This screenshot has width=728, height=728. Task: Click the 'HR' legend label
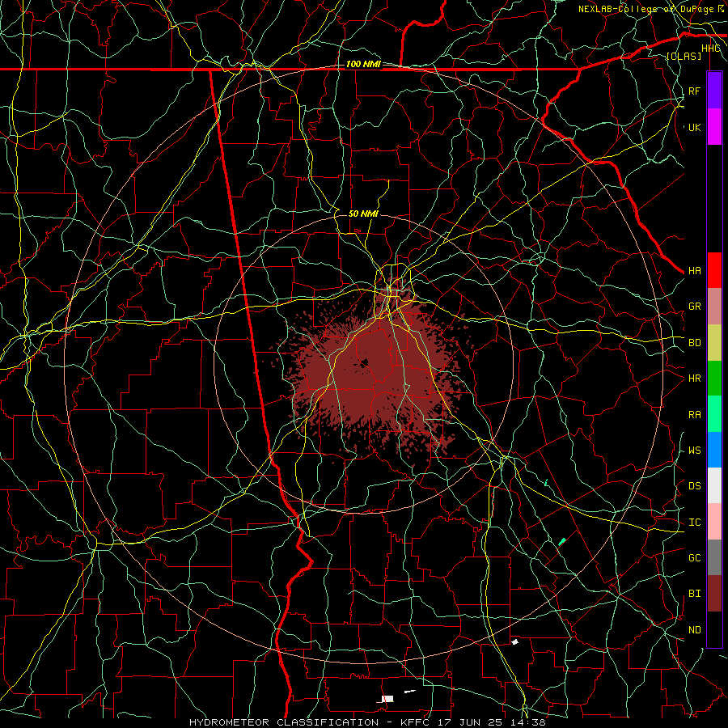click(694, 379)
